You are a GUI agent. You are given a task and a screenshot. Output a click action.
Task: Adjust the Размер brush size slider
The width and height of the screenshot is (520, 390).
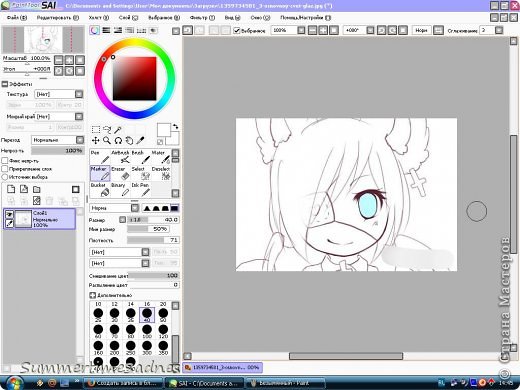[x=153, y=220]
